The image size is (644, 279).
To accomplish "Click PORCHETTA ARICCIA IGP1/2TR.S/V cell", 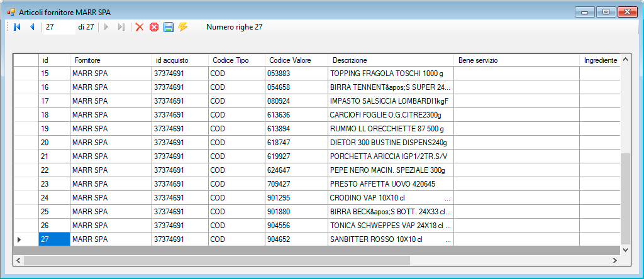I will point(391,156).
